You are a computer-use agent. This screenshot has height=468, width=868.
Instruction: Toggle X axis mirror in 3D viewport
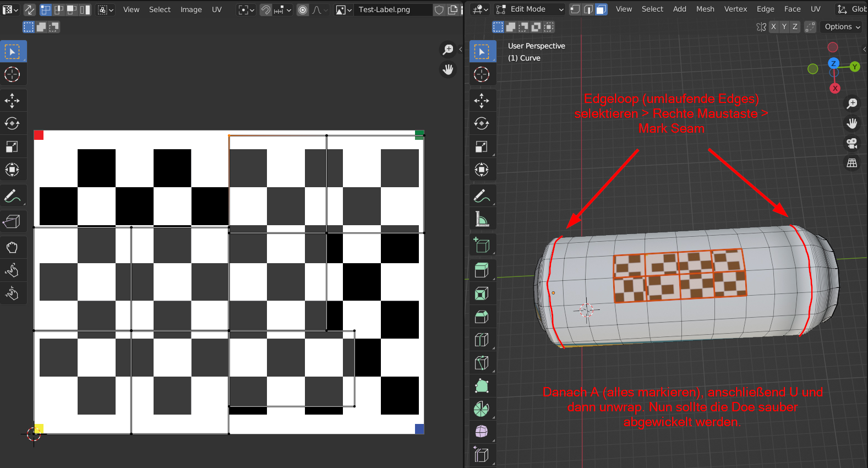[773, 27]
